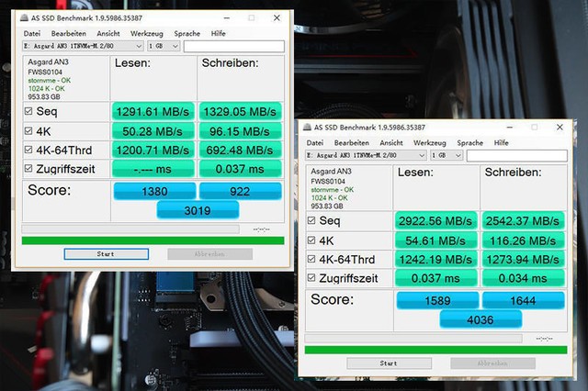588x391 pixels.
Task: Click the empty text field in the left window
Action: pyautogui.click(x=234, y=46)
